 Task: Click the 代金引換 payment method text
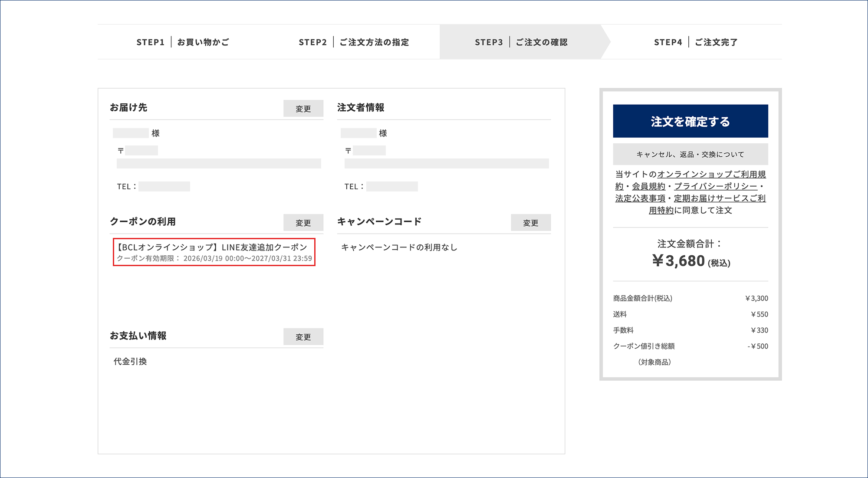[x=130, y=362]
